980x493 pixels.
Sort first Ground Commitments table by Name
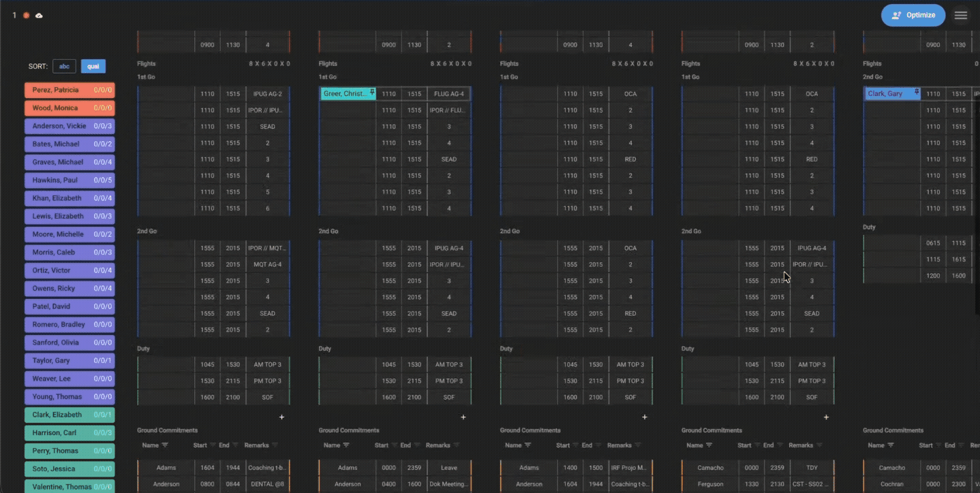[150, 445]
